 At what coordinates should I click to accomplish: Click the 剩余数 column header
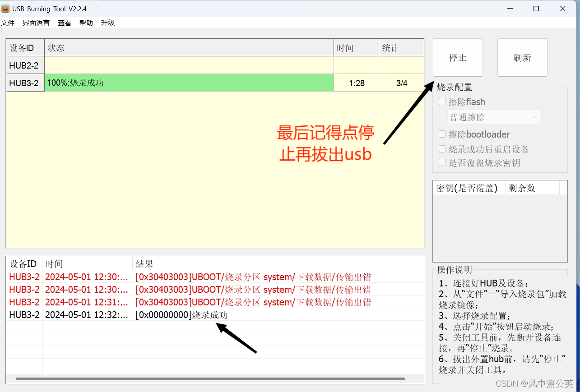tap(532, 188)
